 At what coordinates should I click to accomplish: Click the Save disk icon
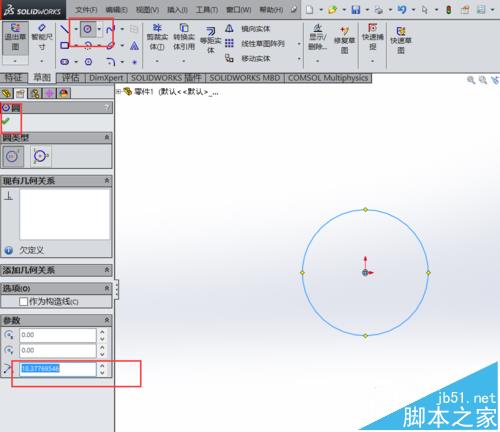[x=356, y=10]
